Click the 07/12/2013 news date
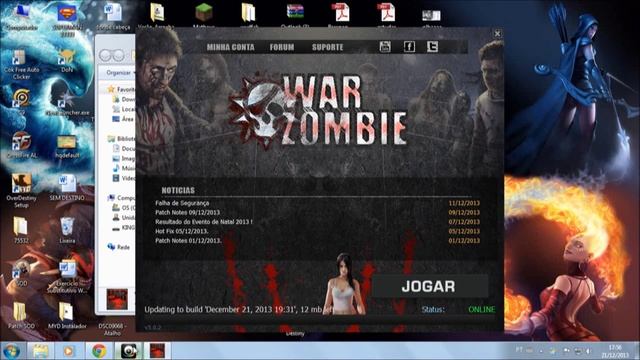 [x=464, y=222]
